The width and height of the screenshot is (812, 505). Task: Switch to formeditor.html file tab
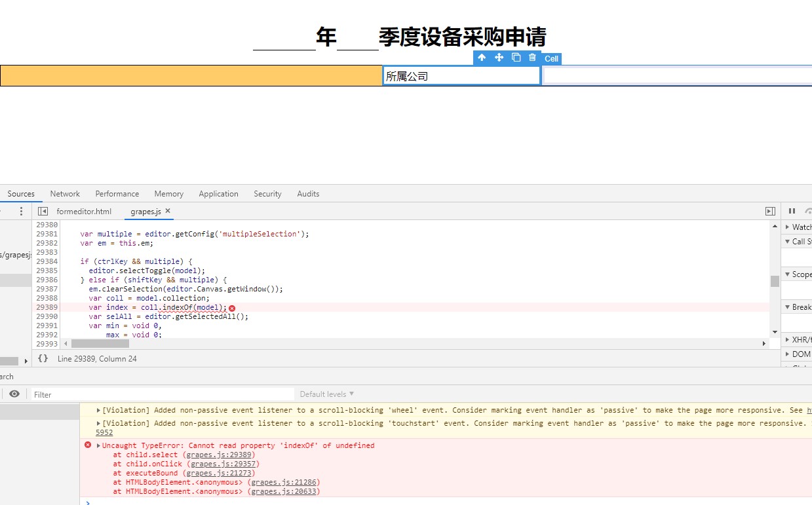point(84,211)
